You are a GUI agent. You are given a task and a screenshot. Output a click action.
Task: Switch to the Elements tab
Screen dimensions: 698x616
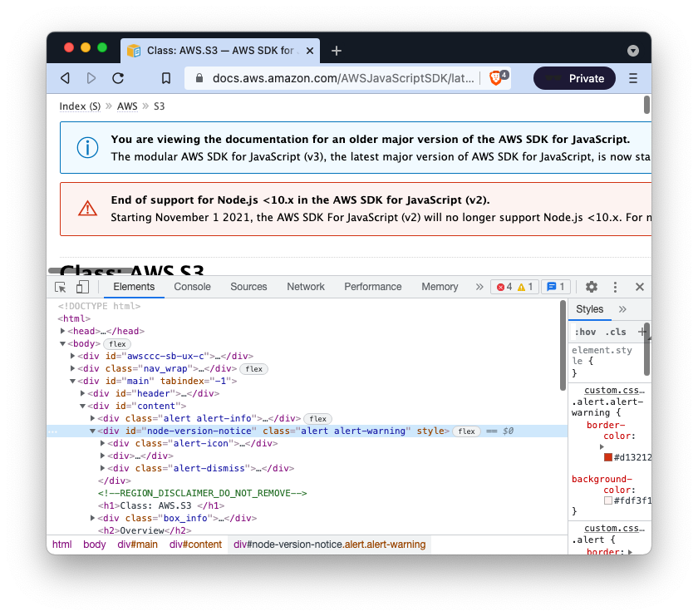click(134, 287)
